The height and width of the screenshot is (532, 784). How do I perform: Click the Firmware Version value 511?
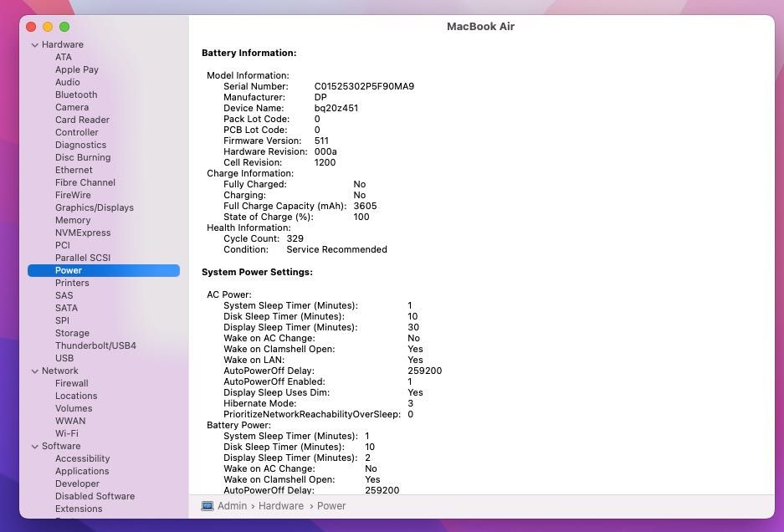pyautogui.click(x=321, y=141)
